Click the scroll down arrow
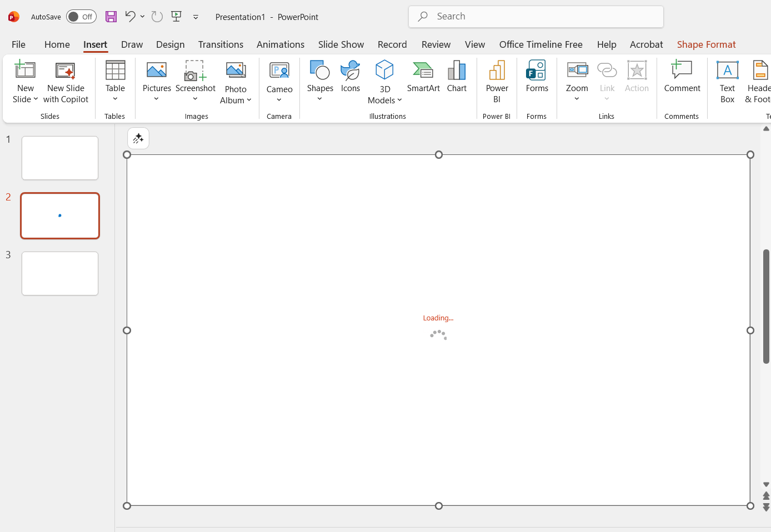This screenshot has height=532, width=771. point(766,485)
